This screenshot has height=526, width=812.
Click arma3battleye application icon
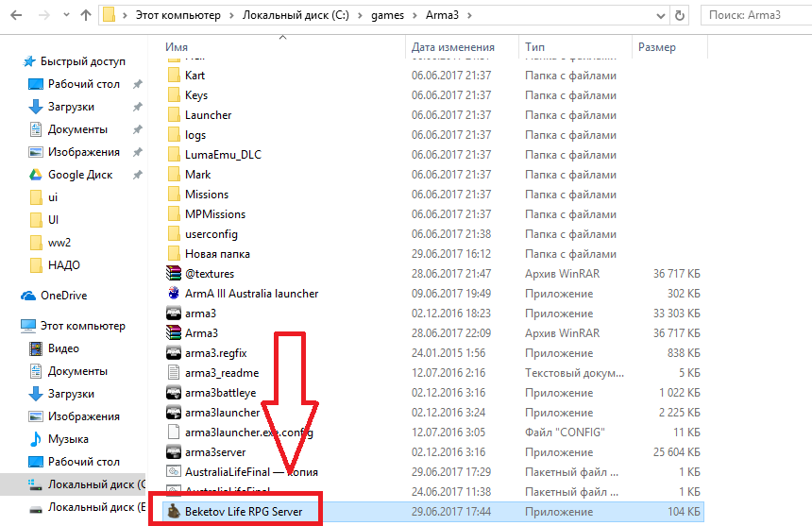tap(174, 393)
